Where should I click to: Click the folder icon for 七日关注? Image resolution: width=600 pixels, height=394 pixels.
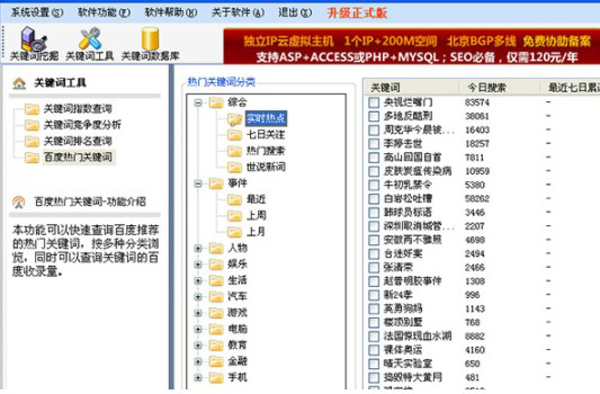point(234,135)
